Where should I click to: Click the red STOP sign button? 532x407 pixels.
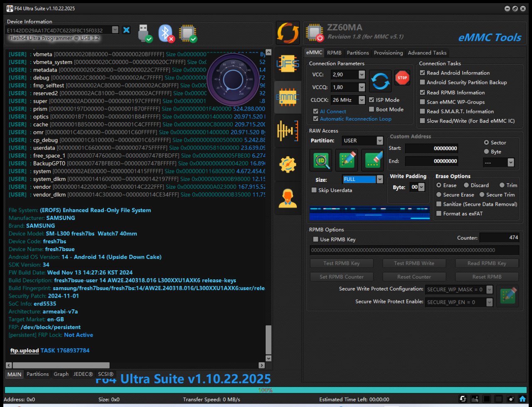[x=402, y=78]
